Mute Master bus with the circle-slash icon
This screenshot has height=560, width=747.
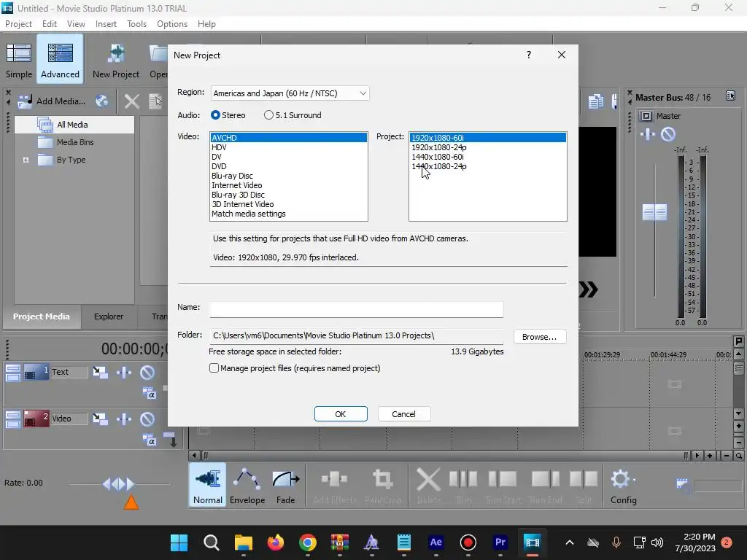click(668, 134)
